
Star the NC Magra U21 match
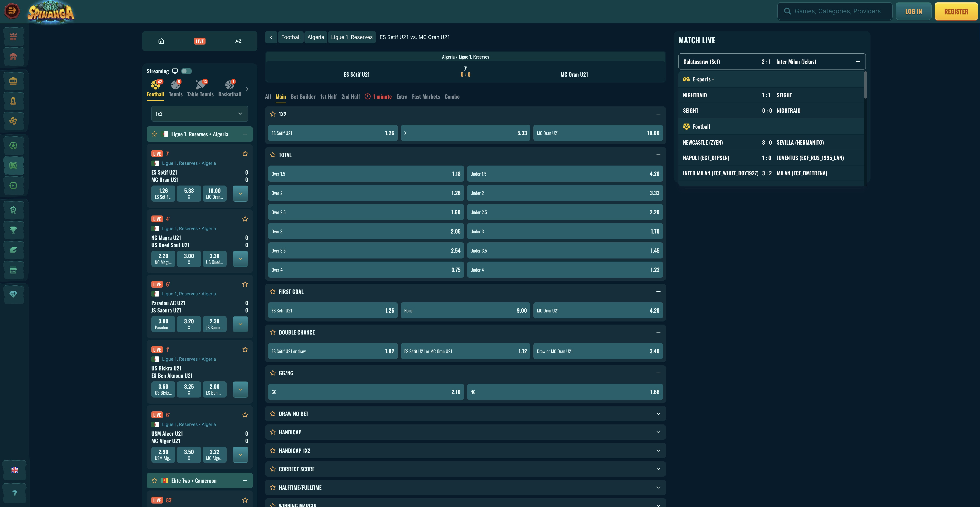click(x=245, y=219)
